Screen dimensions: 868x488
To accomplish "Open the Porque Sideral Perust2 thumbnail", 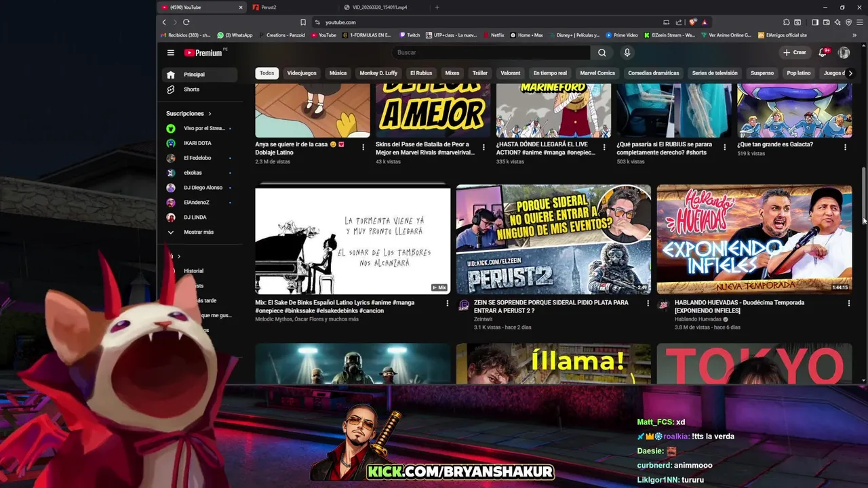I will tap(553, 239).
